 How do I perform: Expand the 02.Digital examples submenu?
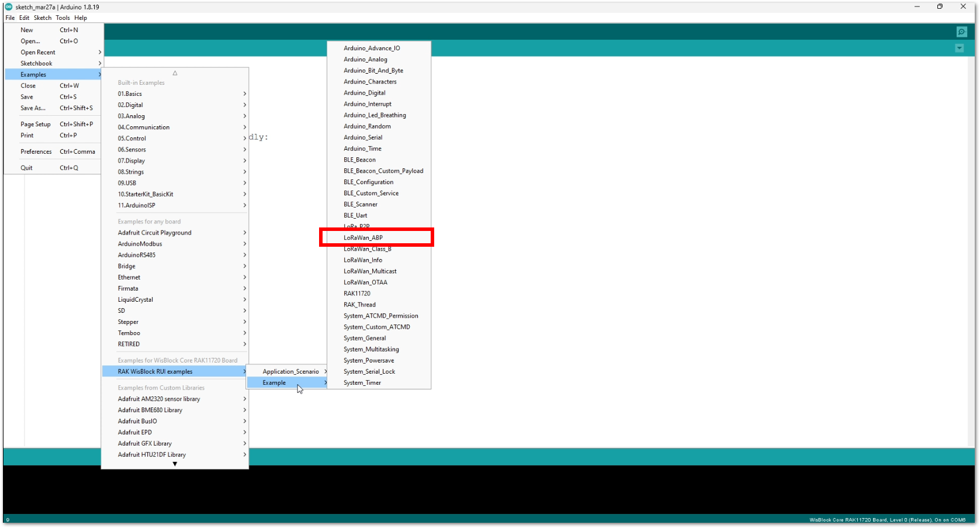coord(175,105)
